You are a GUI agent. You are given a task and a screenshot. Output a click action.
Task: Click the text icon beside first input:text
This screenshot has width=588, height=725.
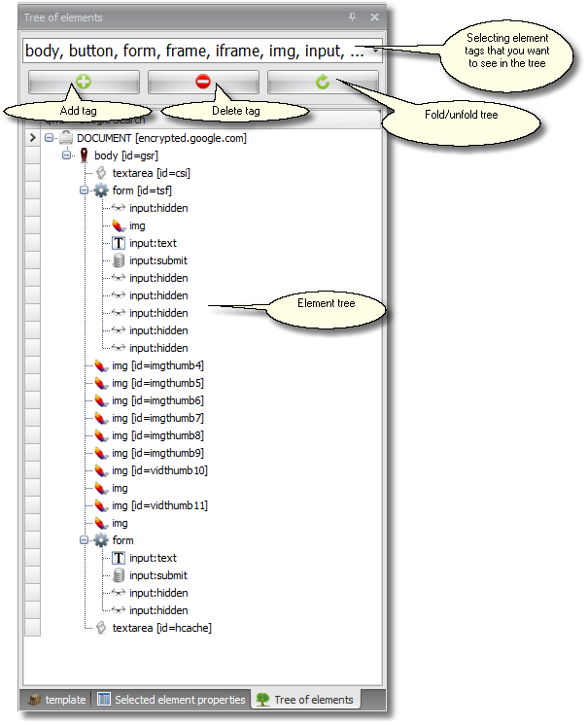(119, 243)
